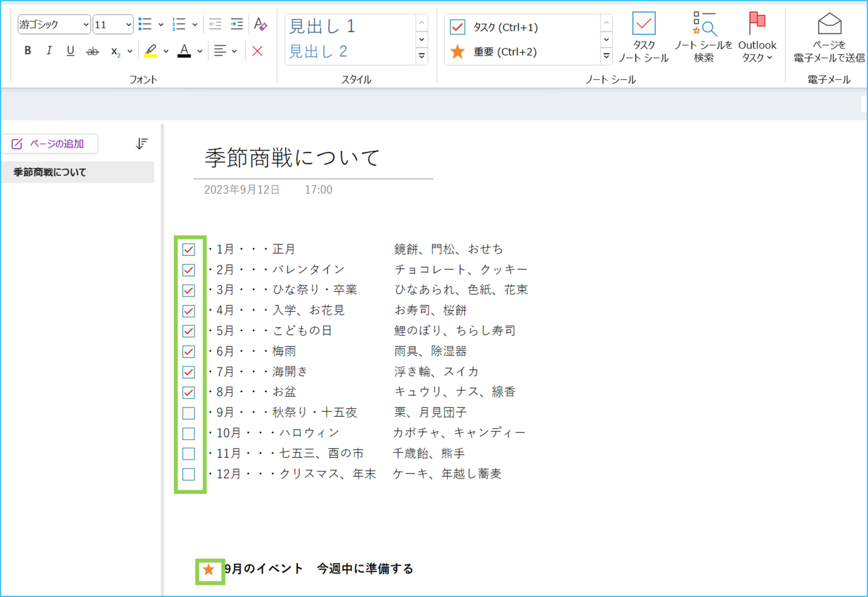868x597 pixels.
Task: Click ページを電子メールで送信
Action: 829,38
